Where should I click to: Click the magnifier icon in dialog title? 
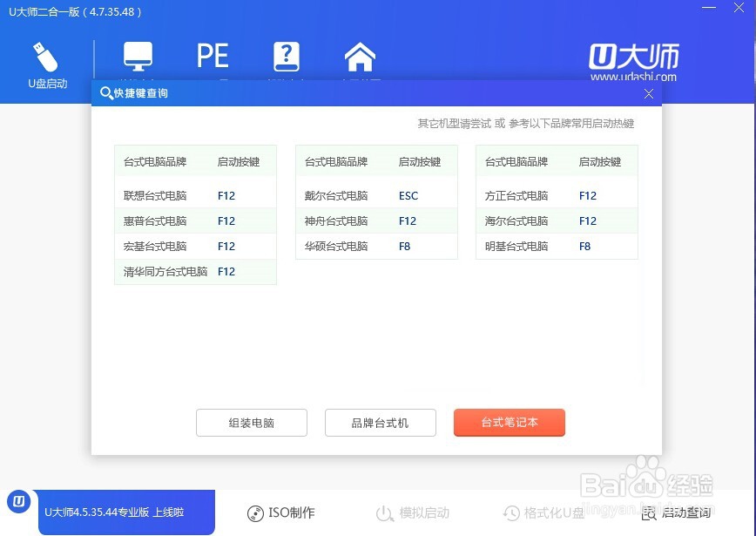105,92
